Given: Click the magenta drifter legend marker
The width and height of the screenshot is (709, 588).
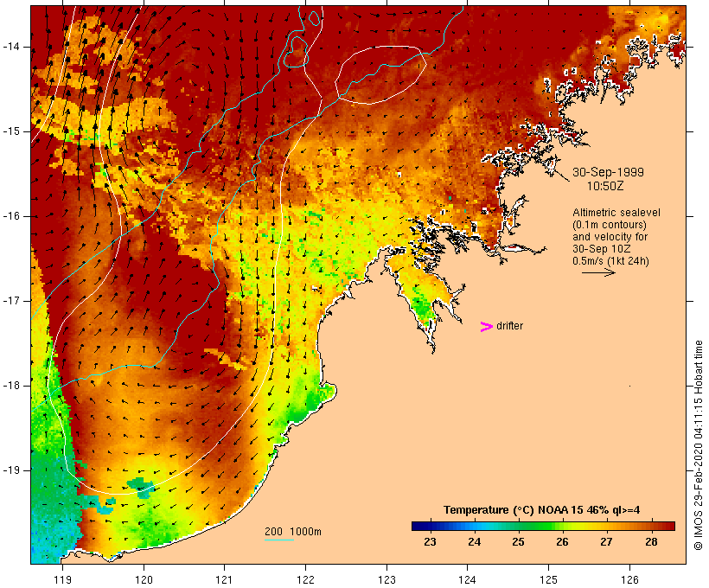Looking at the screenshot, I should click(x=486, y=327).
